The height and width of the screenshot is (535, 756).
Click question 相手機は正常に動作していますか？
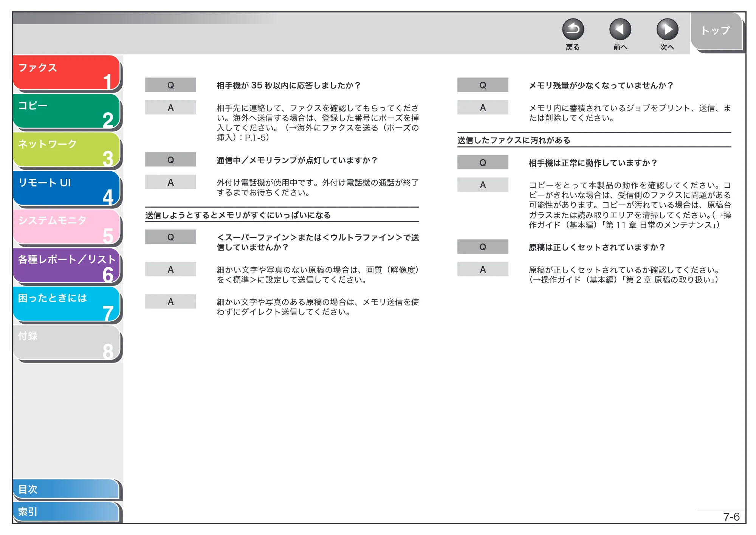pyautogui.click(x=593, y=163)
